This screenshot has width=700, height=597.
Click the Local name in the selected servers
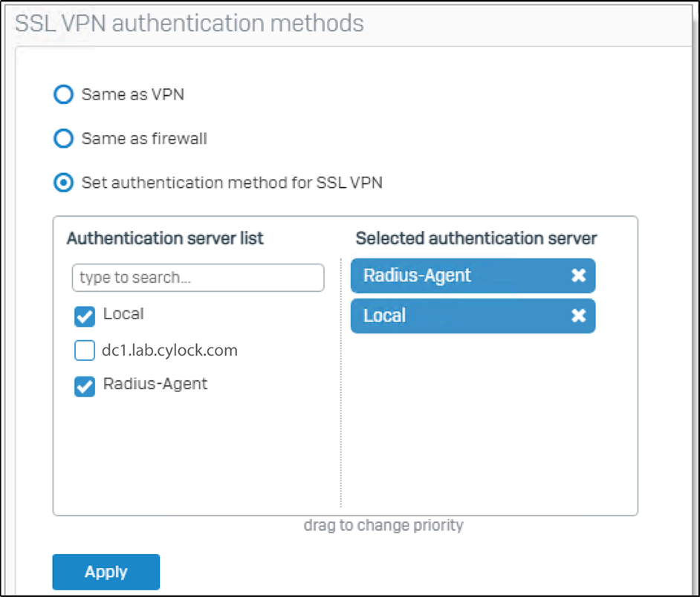pyautogui.click(x=384, y=316)
